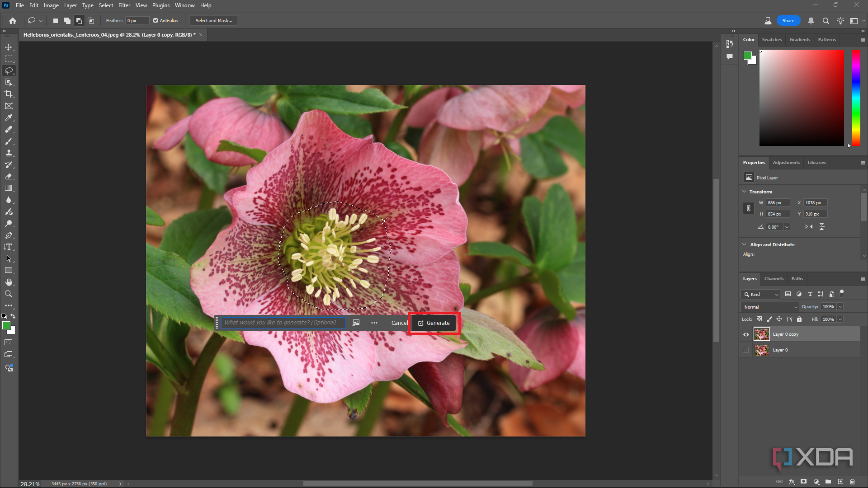Screen dimensions: 868x488
Task: Select the Blur tool
Action: pos(9,200)
